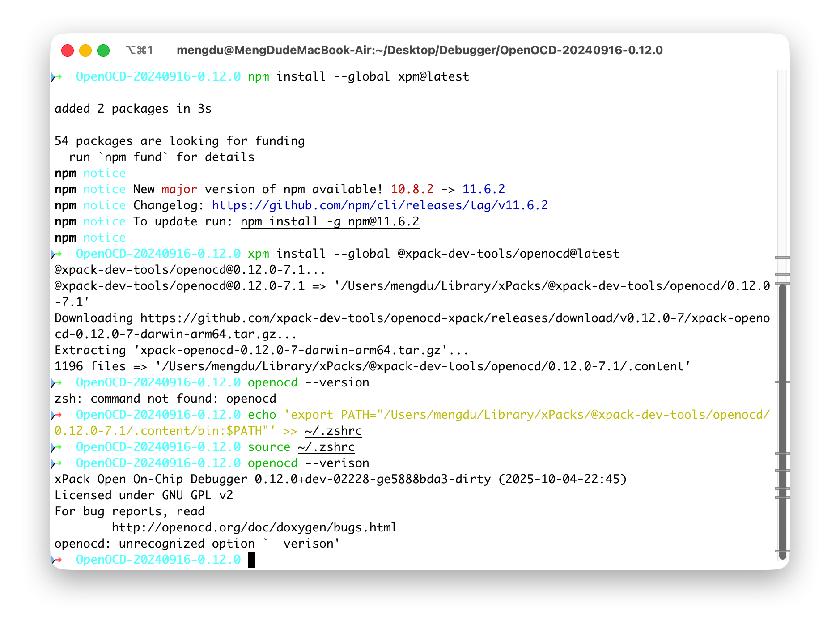Click the underlined npm install -g npm@11.6.2 command
840x637 pixels.
tap(330, 222)
